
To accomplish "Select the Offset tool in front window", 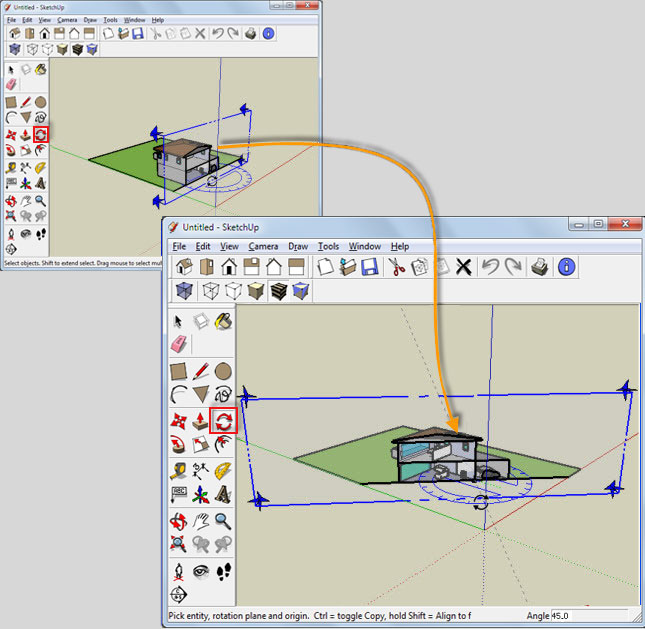I will (223, 444).
